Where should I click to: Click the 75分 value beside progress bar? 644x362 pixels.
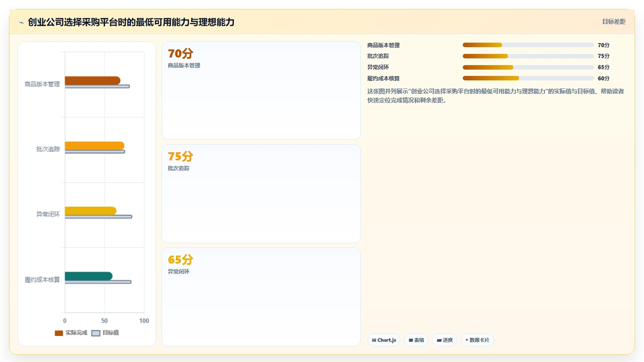(x=604, y=56)
